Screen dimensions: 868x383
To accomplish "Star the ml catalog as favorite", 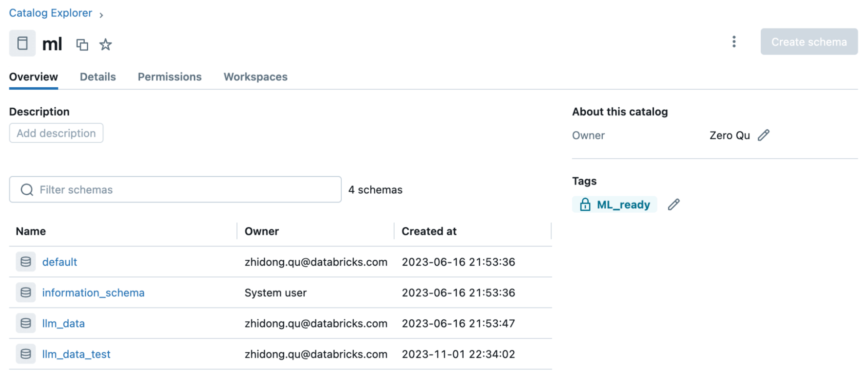I will 106,45.
